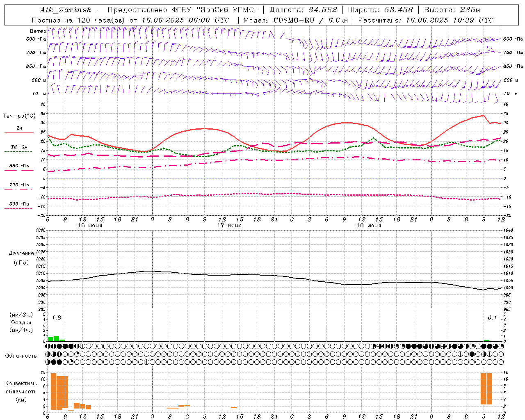Click the 0.1 precipitation total value
The image size is (525, 420).
click(492, 318)
